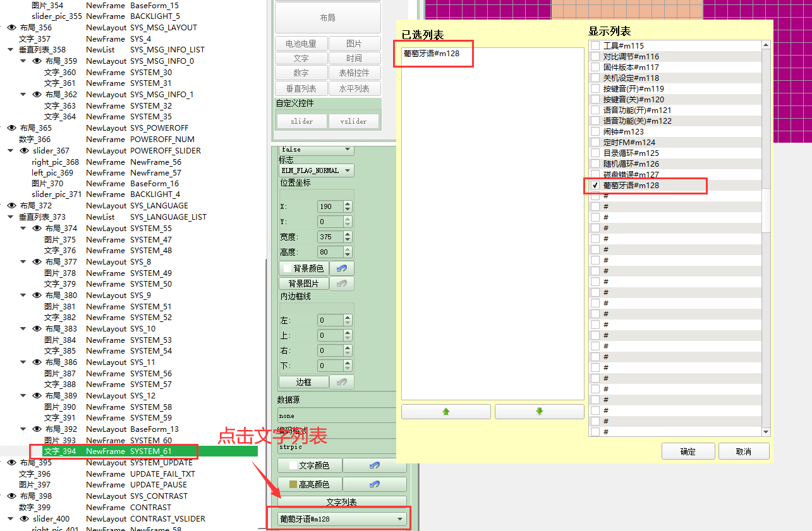Collapse the 布局_377 SYS_8 node
This screenshot has width=812, height=531.
[23, 262]
